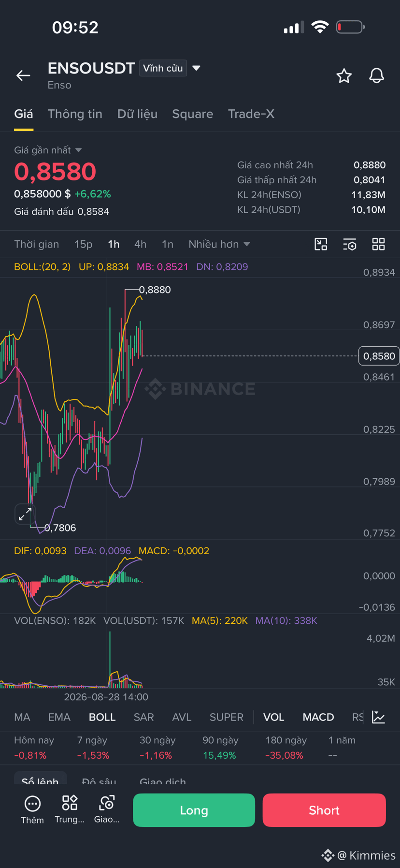Screen dimensions: 400x868
Task: Tap the Giá cao nhất 24h 0,8880 value
Action: (x=370, y=165)
